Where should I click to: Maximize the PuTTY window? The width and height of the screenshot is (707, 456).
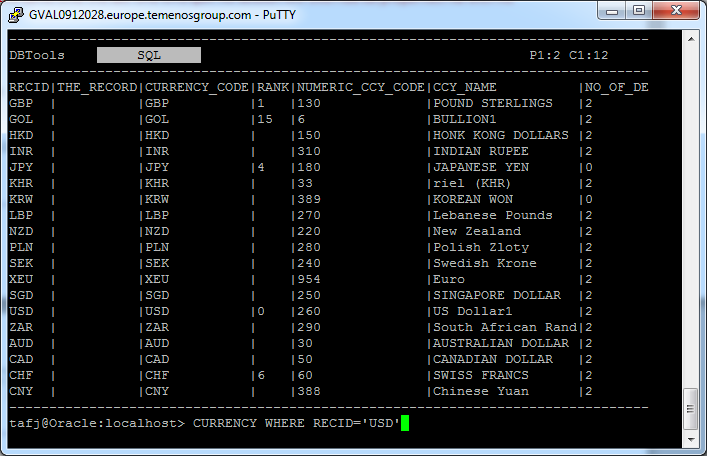pyautogui.click(x=639, y=10)
